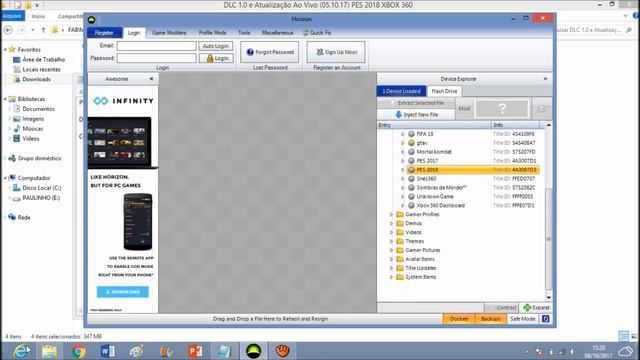Switch to the Login tab
The width and height of the screenshot is (640, 360).
(x=134, y=33)
